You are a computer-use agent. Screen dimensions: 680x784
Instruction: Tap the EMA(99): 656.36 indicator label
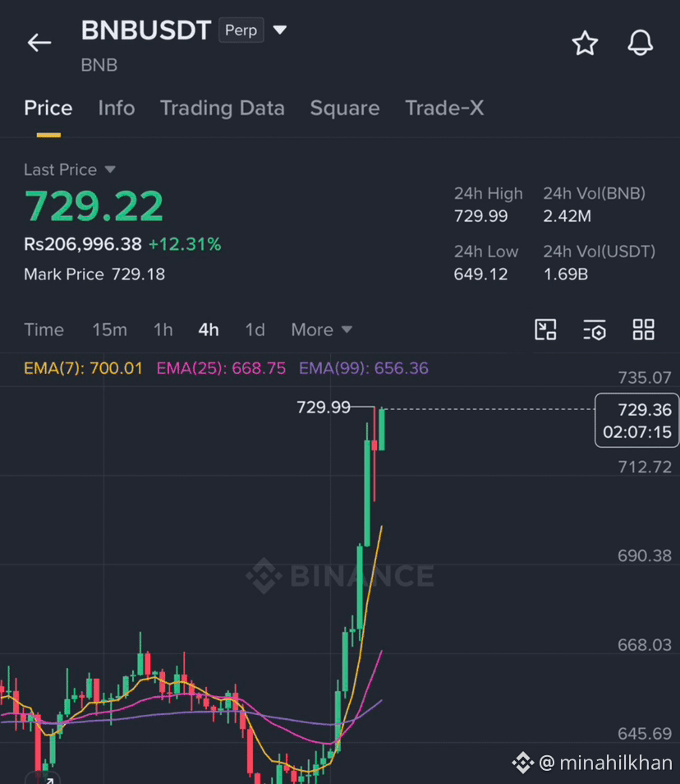click(363, 368)
